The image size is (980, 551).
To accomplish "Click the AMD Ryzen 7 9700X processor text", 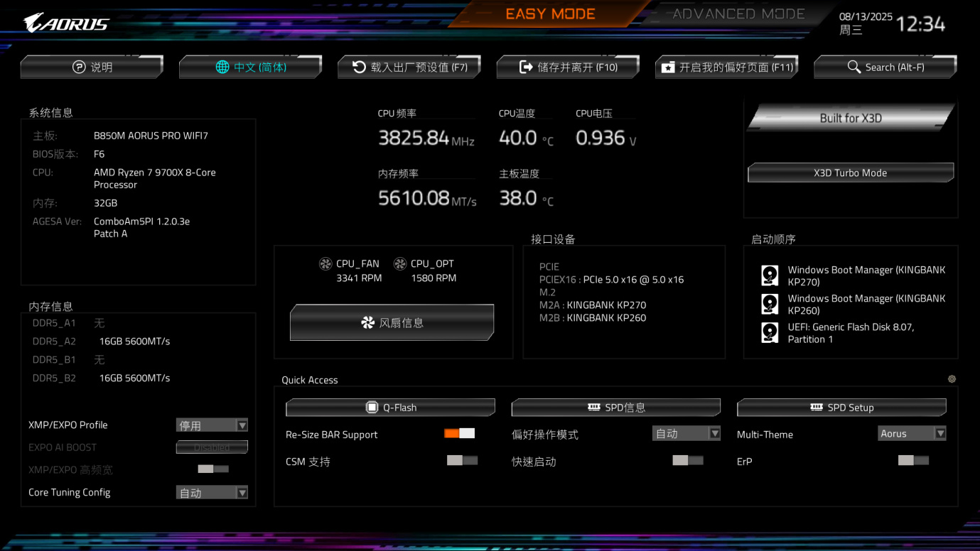I will click(155, 178).
